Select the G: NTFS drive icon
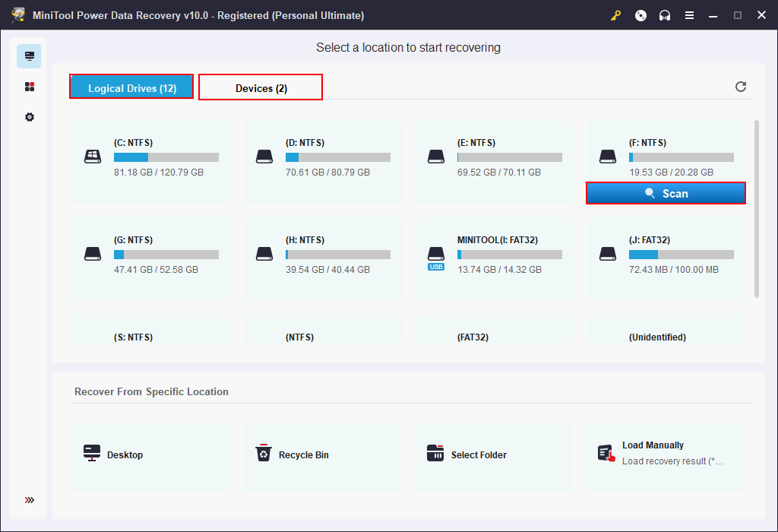Image resolution: width=778 pixels, height=532 pixels. 92,254
